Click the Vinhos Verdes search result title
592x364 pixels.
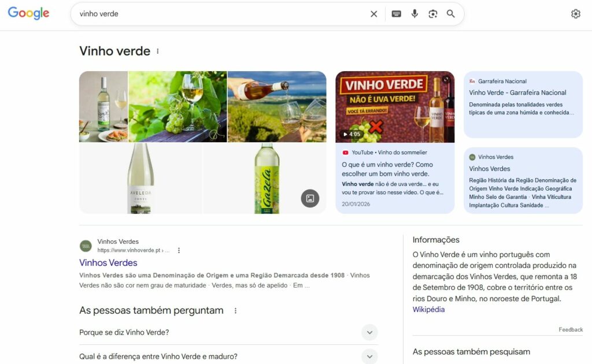[x=108, y=263]
